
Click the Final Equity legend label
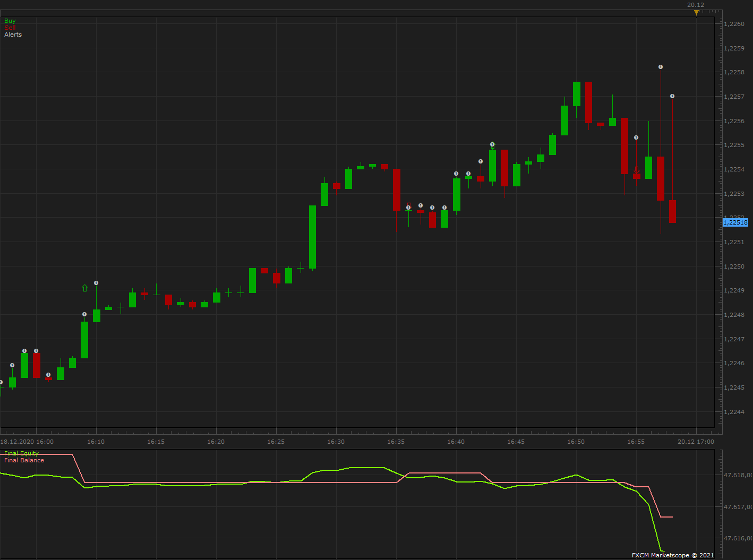point(21,453)
